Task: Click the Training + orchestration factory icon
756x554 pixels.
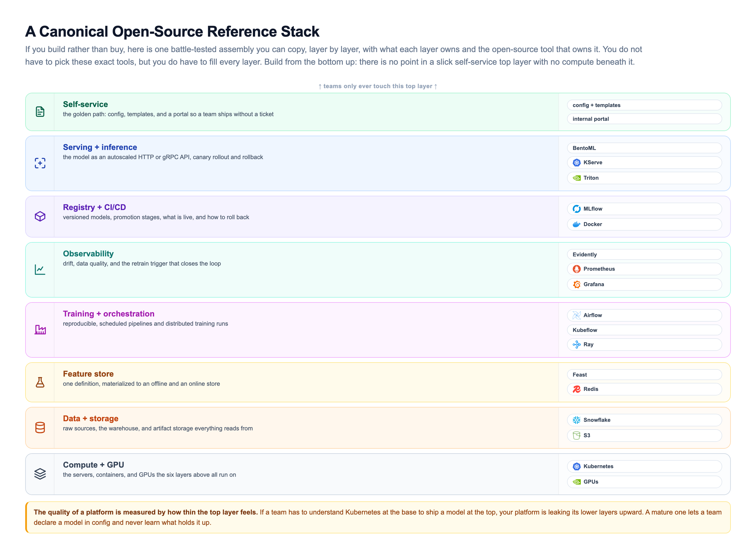Action: point(40,330)
